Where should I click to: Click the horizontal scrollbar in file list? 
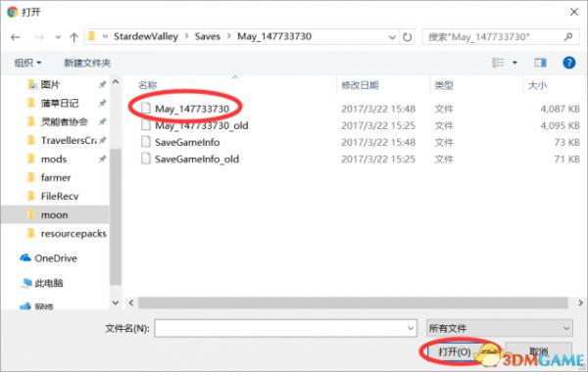pyautogui.click(x=353, y=302)
